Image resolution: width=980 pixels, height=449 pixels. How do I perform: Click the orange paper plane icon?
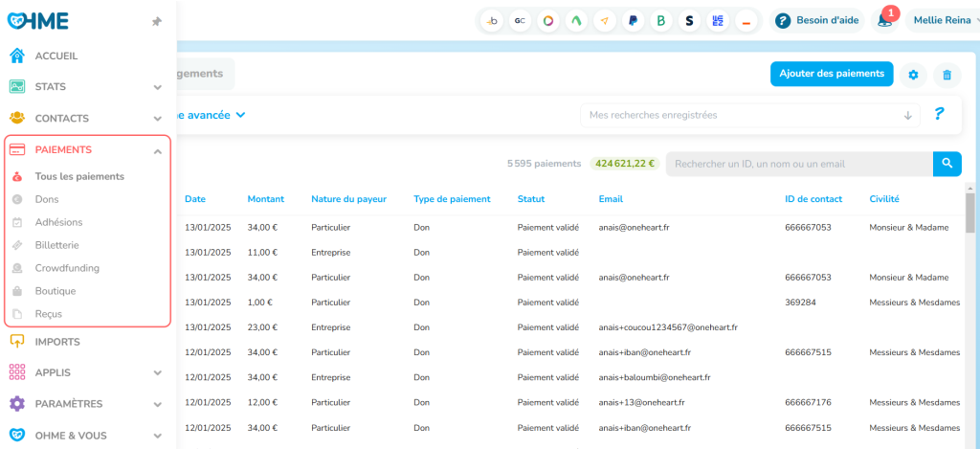click(x=604, y=20)
